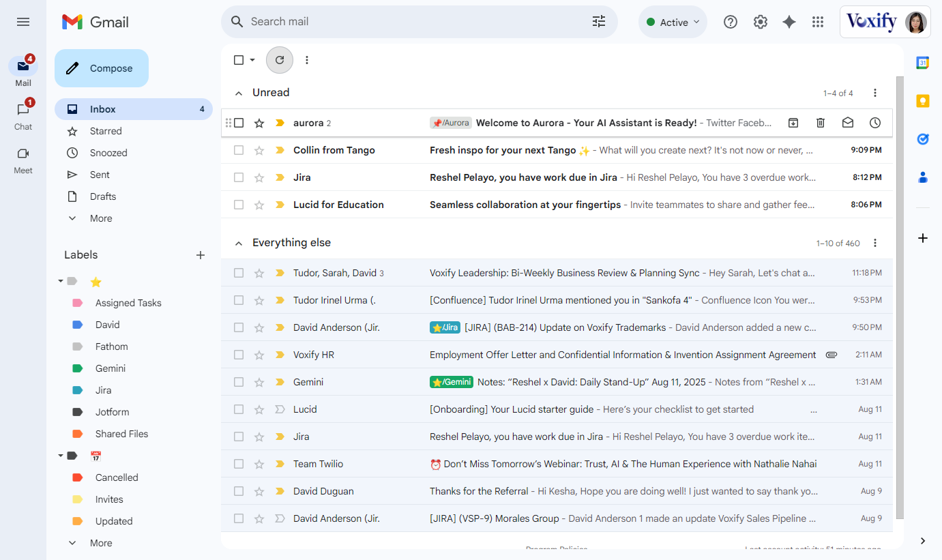Open the Settings gear icon
This screenshot has width=942, height=560.
761,22
